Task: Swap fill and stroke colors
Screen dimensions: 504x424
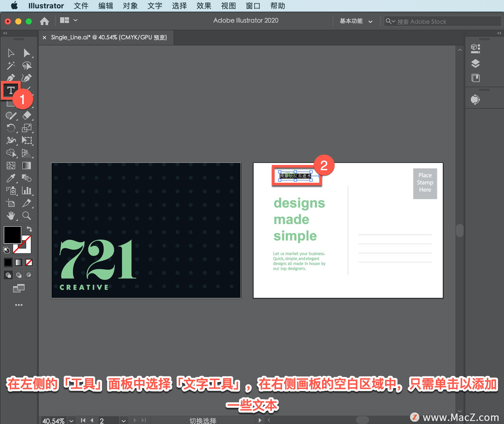Action: (29, 229)
